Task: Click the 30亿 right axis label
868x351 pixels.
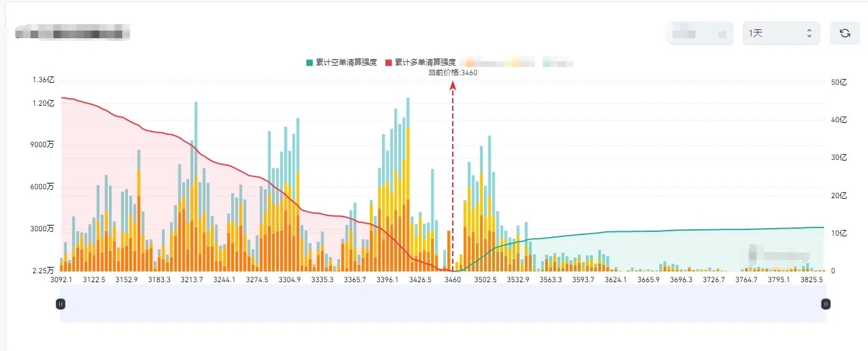Action: 839,157
